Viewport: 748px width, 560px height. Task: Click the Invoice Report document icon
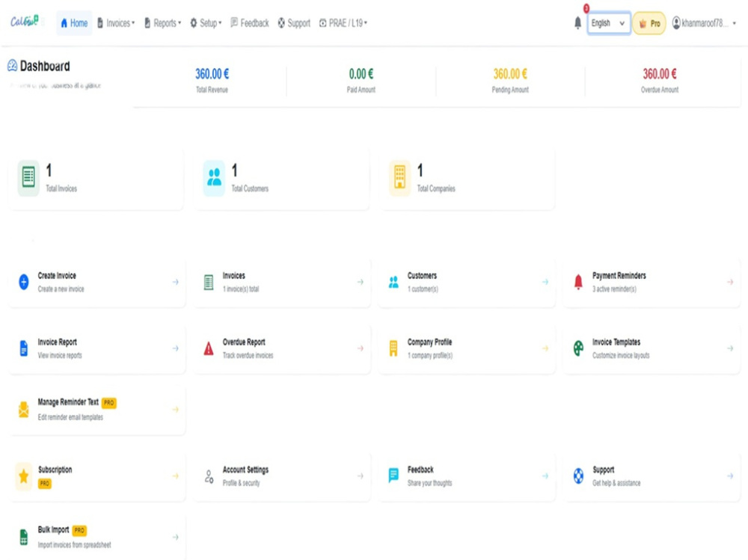24,348
